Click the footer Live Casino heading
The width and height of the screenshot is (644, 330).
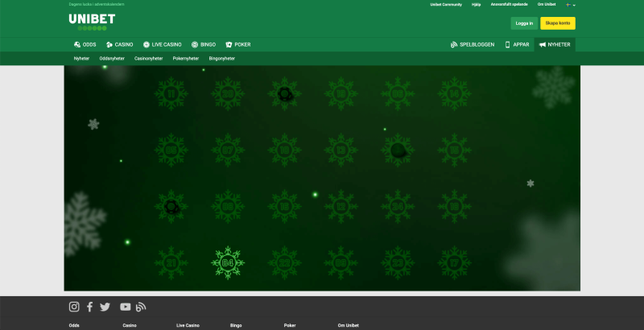[188, 325]
